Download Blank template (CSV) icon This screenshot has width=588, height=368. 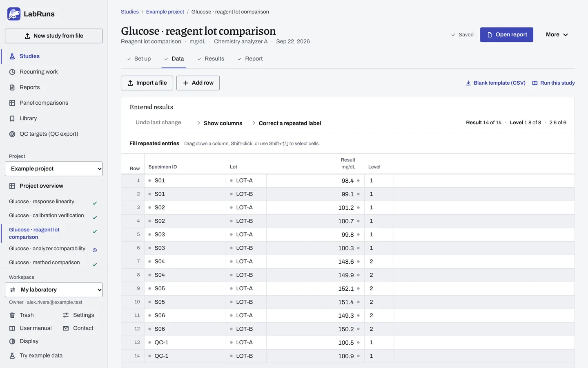coord(468,83)
